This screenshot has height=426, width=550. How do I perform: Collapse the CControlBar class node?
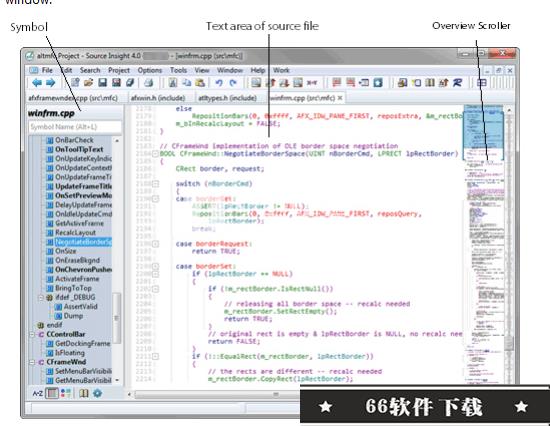click(x=32, y=334)
